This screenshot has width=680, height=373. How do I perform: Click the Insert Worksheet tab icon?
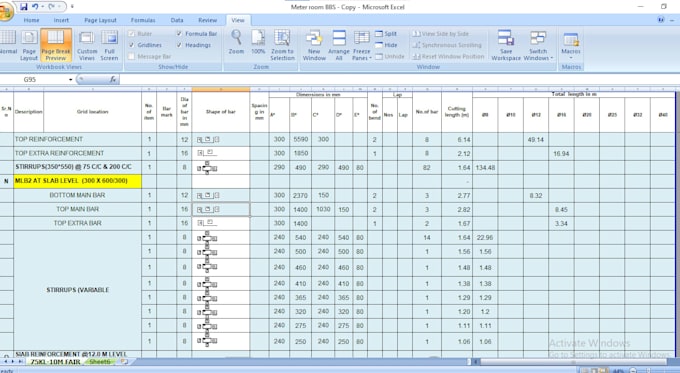point(124,361)
